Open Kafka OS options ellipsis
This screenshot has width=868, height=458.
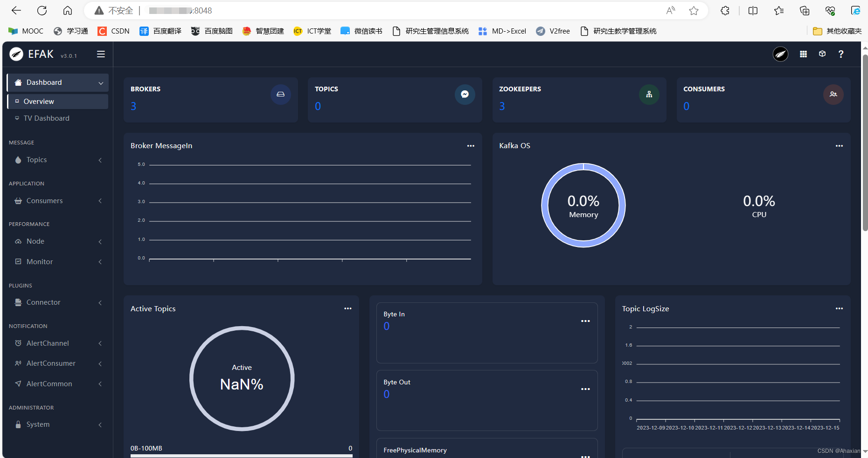tap(839, 146)
